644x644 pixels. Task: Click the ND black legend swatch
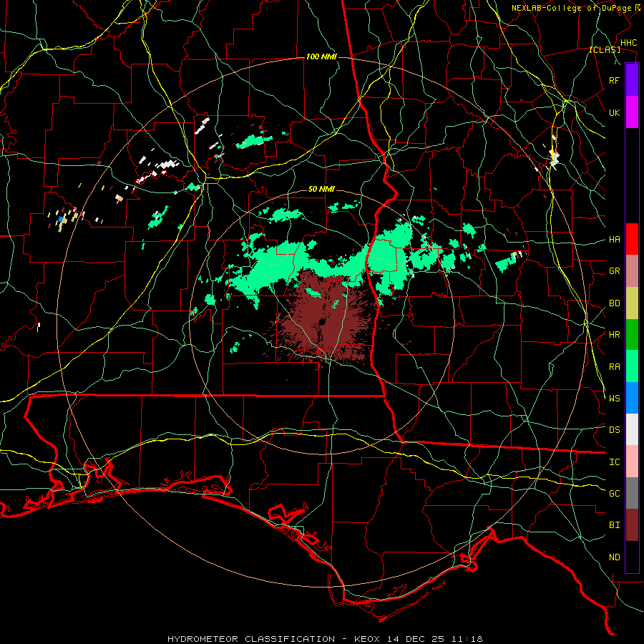[632, 557]
